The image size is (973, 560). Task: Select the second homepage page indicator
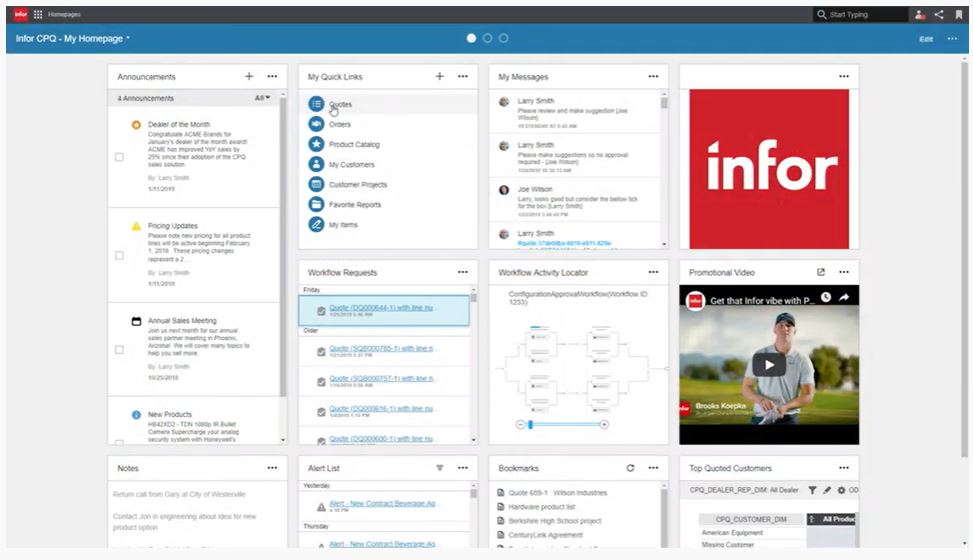click(488, 38)
